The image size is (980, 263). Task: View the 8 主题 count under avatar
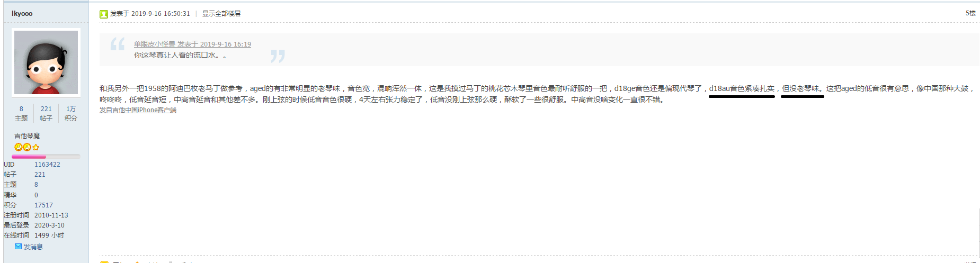[x=21, y=113]
